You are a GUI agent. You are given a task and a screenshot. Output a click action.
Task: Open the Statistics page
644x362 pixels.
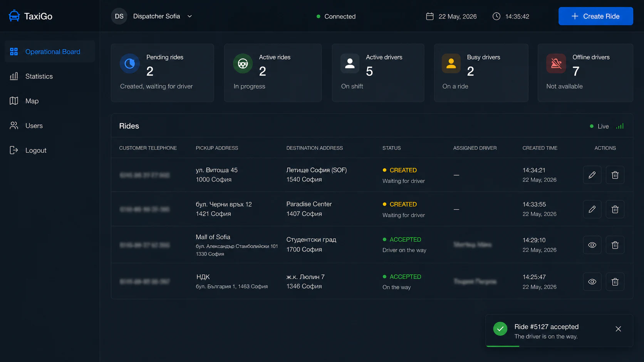(50, 76)
